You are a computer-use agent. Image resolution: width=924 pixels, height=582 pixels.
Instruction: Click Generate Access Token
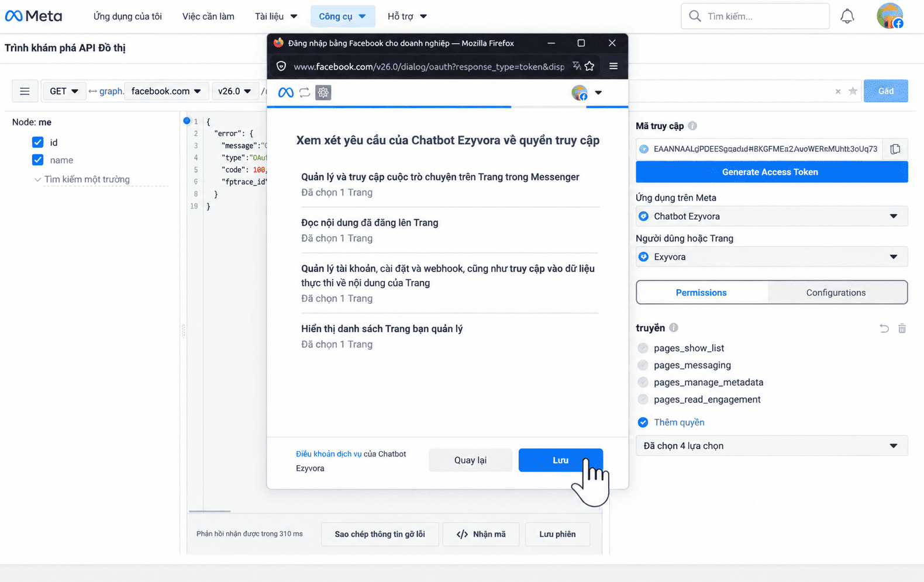(x=771, y=172)
